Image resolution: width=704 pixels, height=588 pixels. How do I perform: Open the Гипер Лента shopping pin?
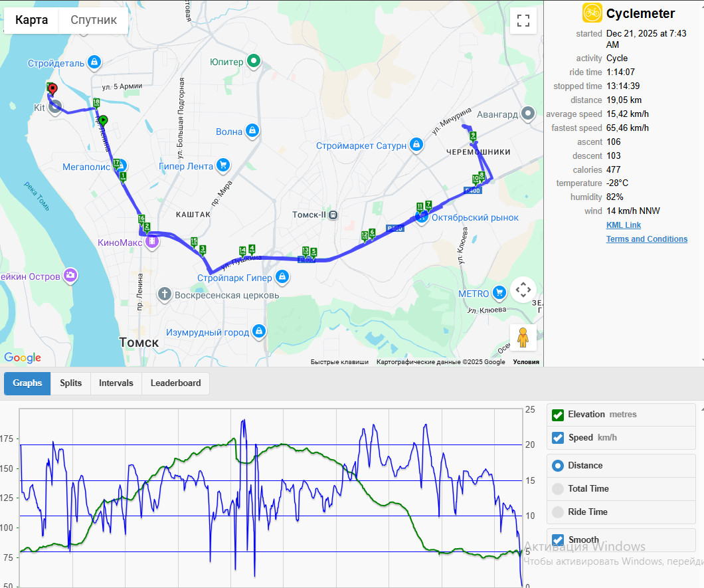pos(223,165)
